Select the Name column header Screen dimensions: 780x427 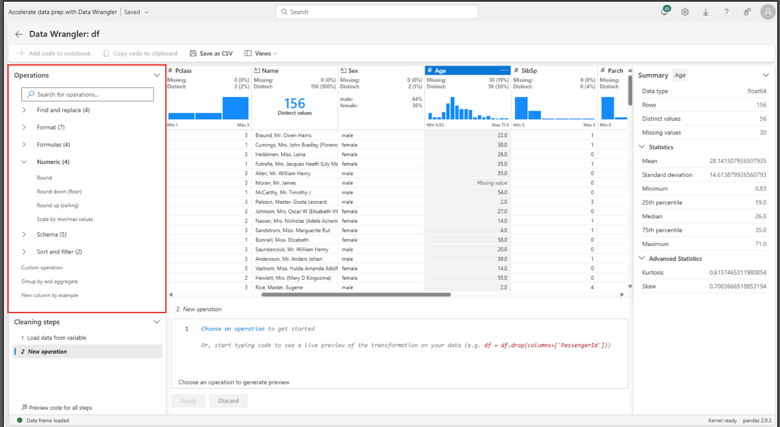(x=295, y=71)
